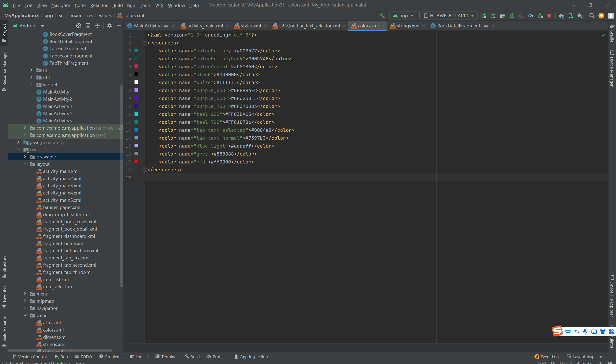Click the Debug app bug icon
616x364 pixels.
(x=512, y=16)
